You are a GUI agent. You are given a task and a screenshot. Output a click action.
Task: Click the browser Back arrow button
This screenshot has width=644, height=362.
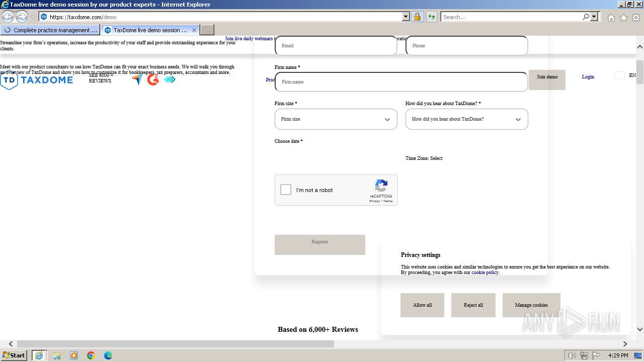[x=8, y=17]
